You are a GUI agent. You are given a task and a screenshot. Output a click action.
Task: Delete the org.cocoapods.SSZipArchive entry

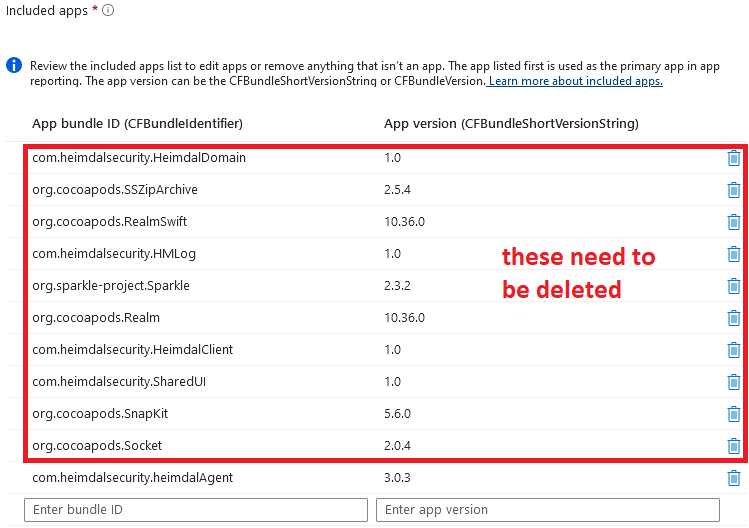(x=734, y=190)
